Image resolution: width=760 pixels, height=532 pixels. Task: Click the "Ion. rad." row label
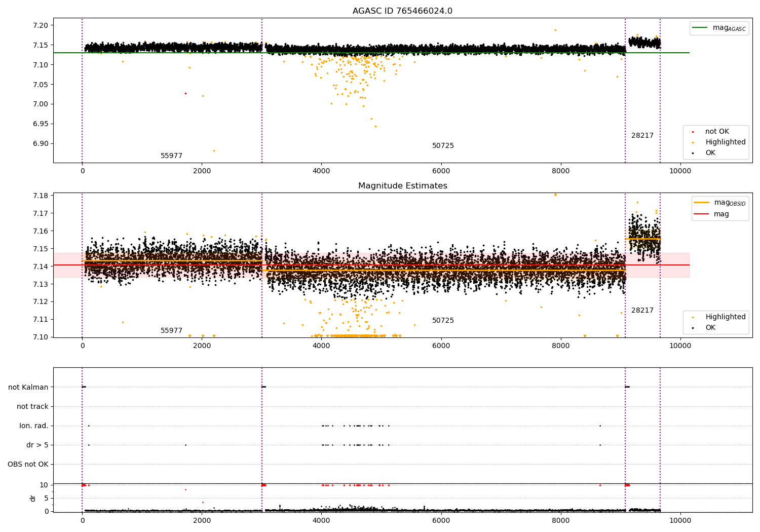coord(34,426)
